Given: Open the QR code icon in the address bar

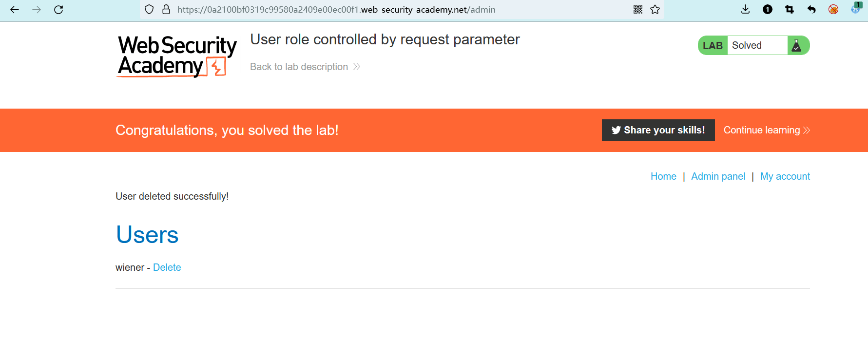Looking at the screenshot, I should 638,10.
